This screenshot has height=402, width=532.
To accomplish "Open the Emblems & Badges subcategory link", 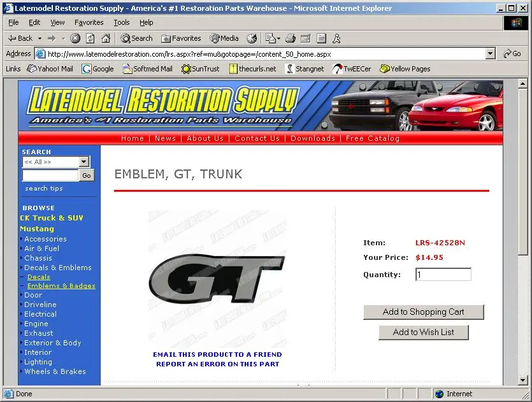I will tap(61, 285).
